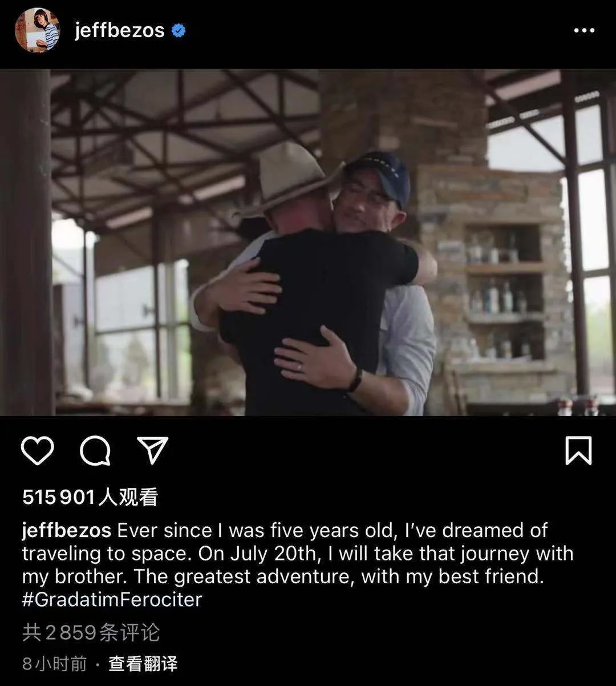This screenshot has width=616, height=686.
Task: Open comments via the speech bubble icon
Action: click(x=95, y=451)
